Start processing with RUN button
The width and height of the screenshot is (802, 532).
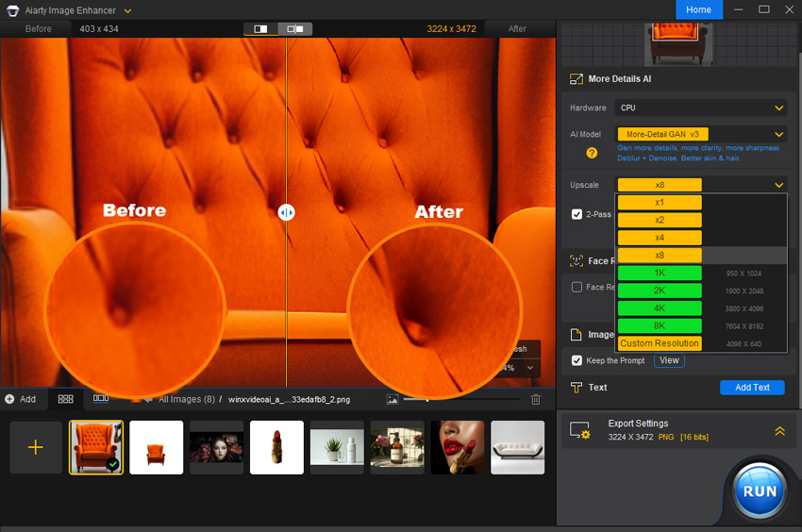(760, 491)
